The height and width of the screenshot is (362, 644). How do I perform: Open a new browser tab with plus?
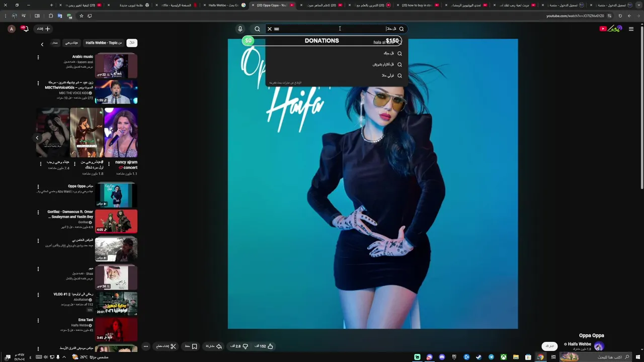(x=51, y=5)
